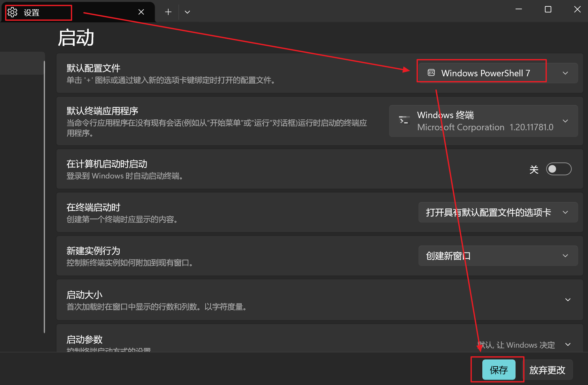Maximize the terminal window
588x385 pixels.
click(548, 10)
